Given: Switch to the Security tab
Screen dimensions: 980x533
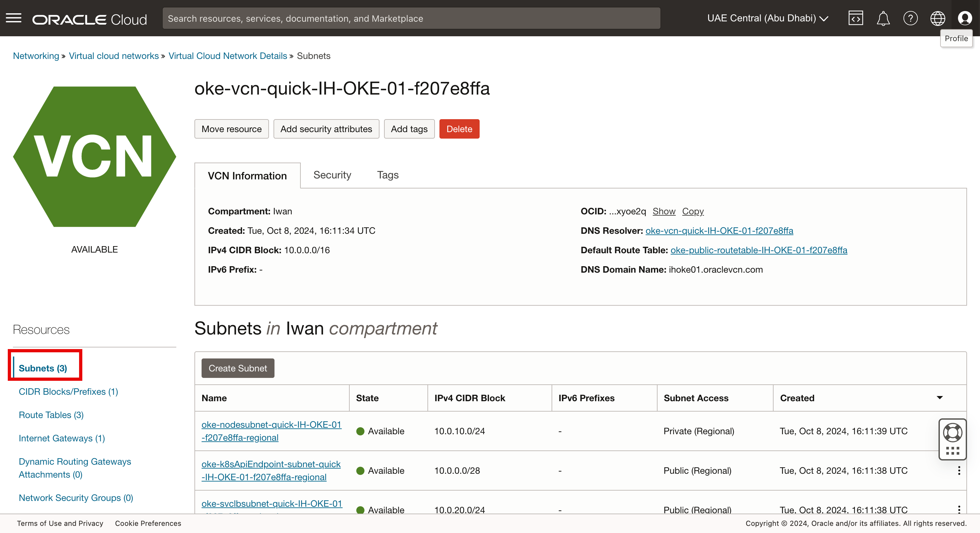Looking at the screenshot, I should click(x=332, y=175).
